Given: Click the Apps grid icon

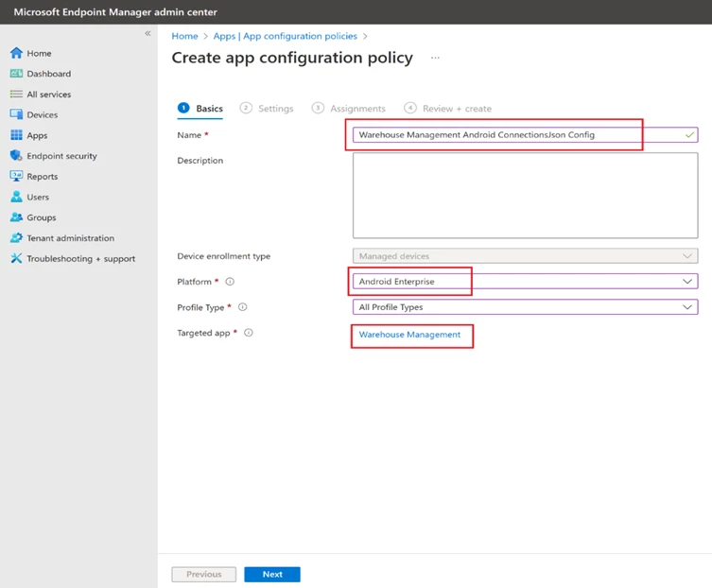Looking at the screenshot, I should (x=16, y=135).
